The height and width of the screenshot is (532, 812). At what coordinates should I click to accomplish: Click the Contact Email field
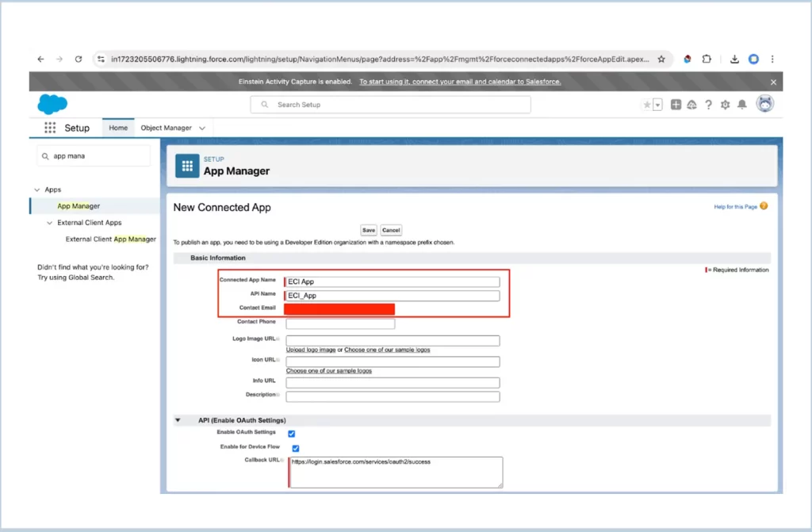(339, 309)
